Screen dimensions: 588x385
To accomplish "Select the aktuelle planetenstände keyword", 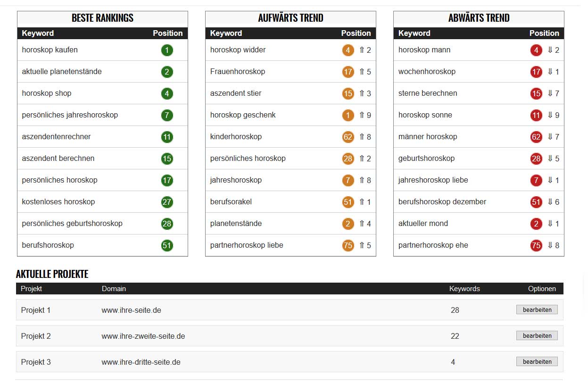I will pos(62,72).
